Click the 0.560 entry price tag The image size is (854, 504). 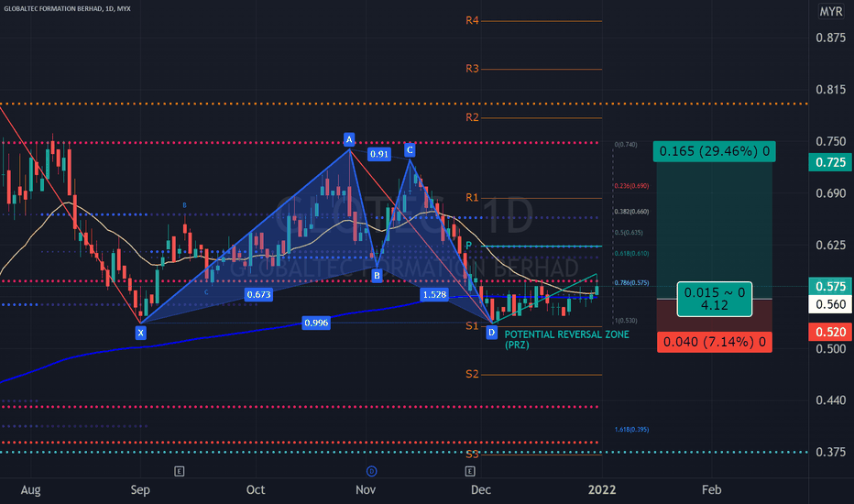point(830,304)
